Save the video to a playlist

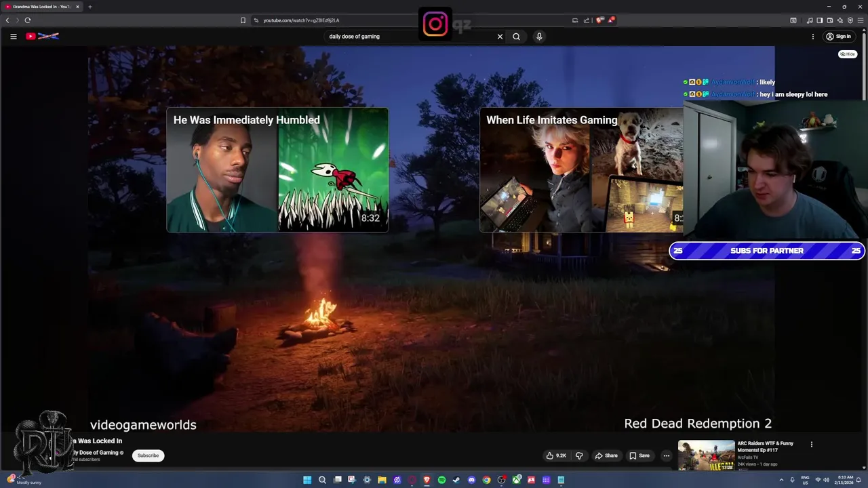[639, 455]
